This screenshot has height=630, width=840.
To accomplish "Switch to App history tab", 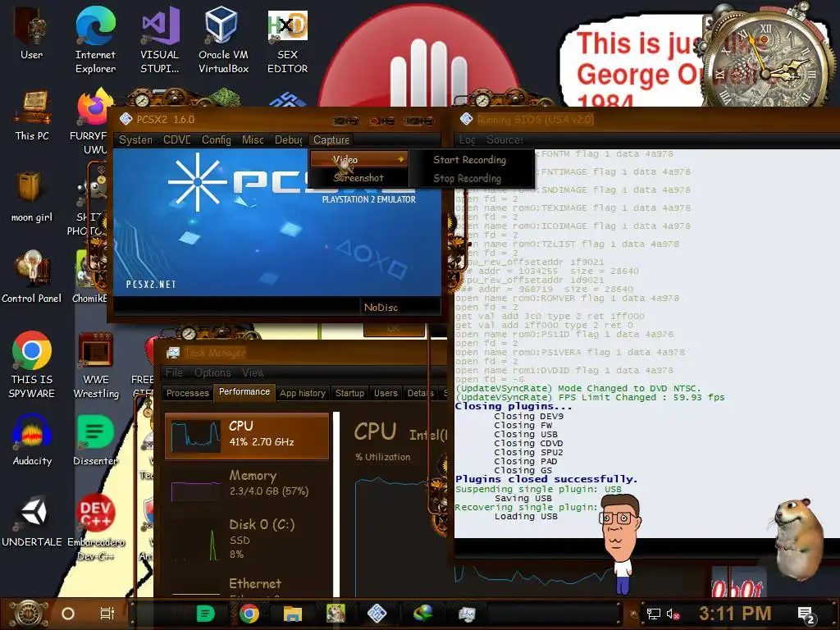I will click(303, 393).
